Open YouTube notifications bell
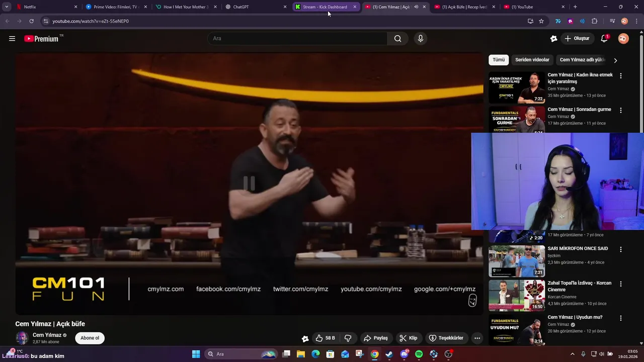Screen dimensions: 644x362 pos(604,39)
